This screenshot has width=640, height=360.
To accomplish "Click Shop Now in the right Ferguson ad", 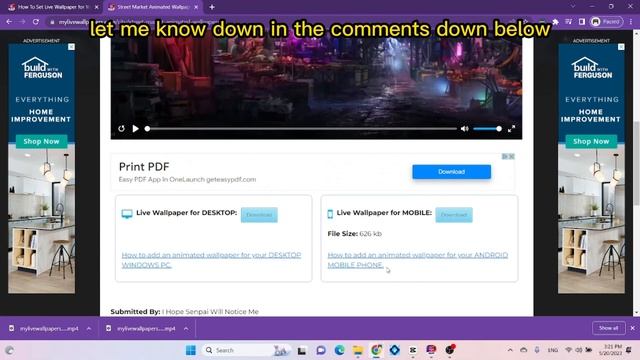I will coord(591,141).
